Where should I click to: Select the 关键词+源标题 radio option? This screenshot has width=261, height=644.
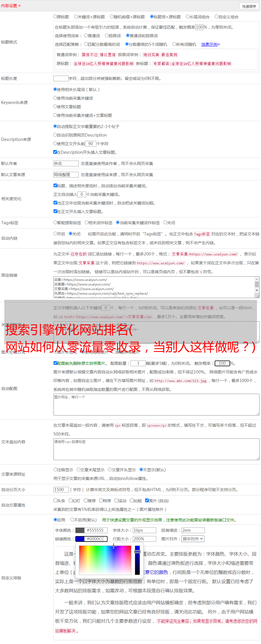(76, 17)
